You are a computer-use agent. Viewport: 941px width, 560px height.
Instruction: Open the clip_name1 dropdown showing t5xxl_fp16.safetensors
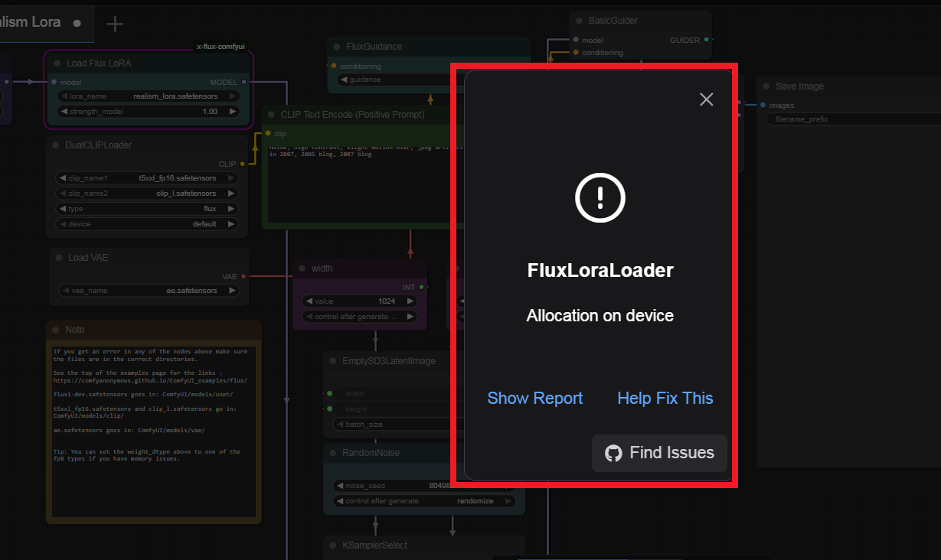[x=147, y=178]
